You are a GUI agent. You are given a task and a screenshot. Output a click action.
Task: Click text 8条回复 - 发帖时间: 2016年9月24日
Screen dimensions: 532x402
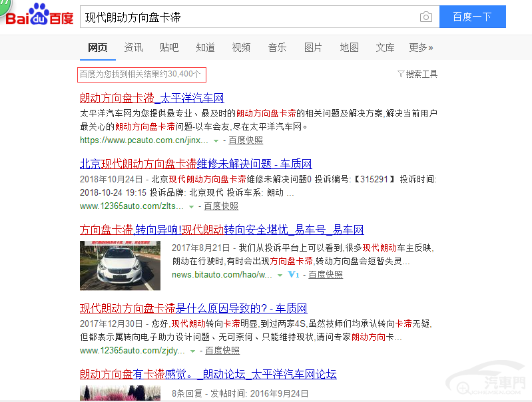[x=240, y=393]
